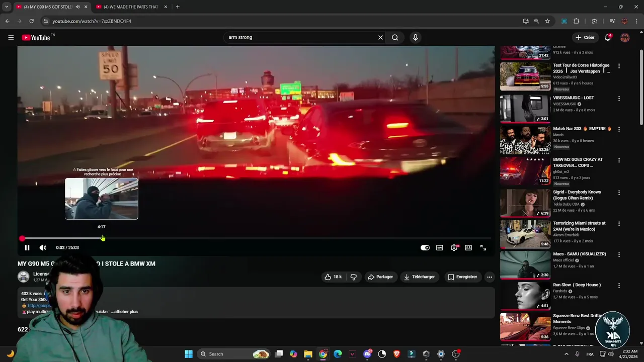Expand the description with ...afficher plus

(x=124, y=312)
